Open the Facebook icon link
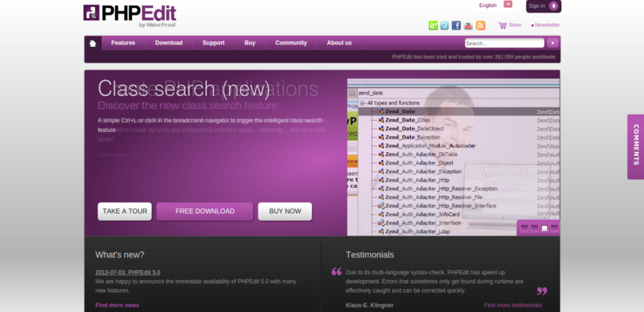The image size is (644, 312). pyautogui.click(x=457, y=26)
